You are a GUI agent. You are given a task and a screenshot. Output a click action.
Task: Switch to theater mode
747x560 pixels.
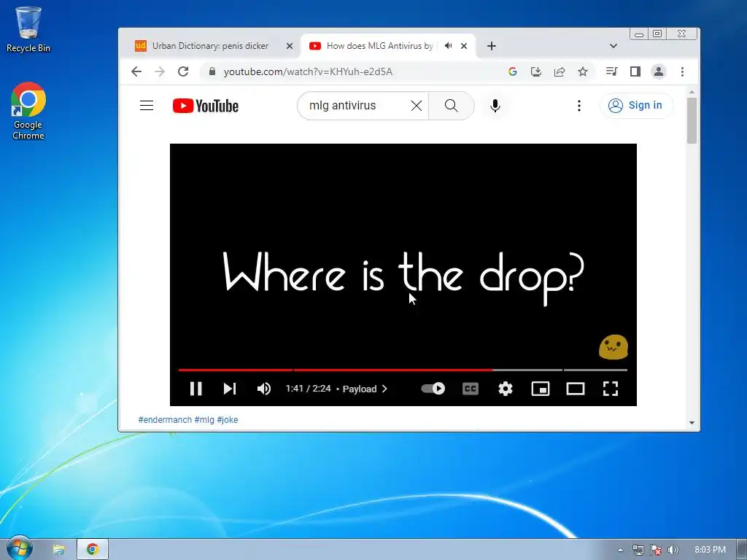[x=576, y=389]
